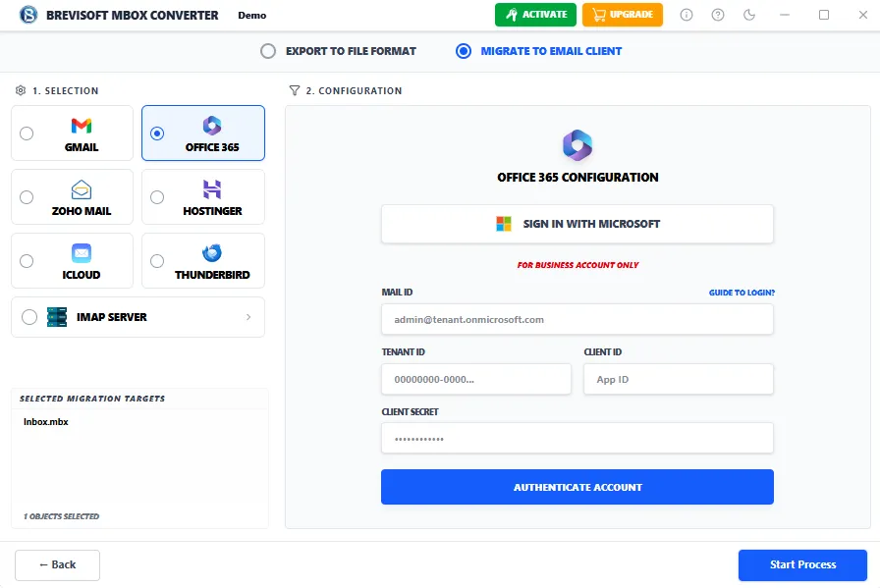Viewport: 880px width, 588px height.
Task: Maximize the converter window
Action: tap(824, 15)
